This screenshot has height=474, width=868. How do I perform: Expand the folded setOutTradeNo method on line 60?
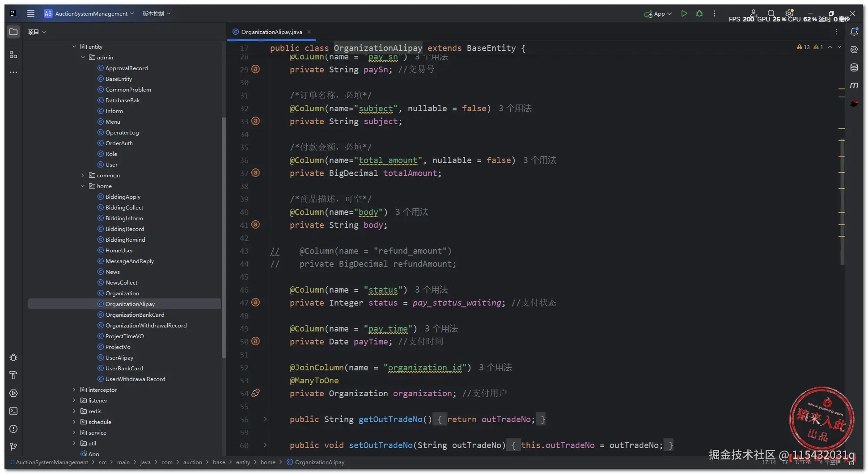[265, 445]
